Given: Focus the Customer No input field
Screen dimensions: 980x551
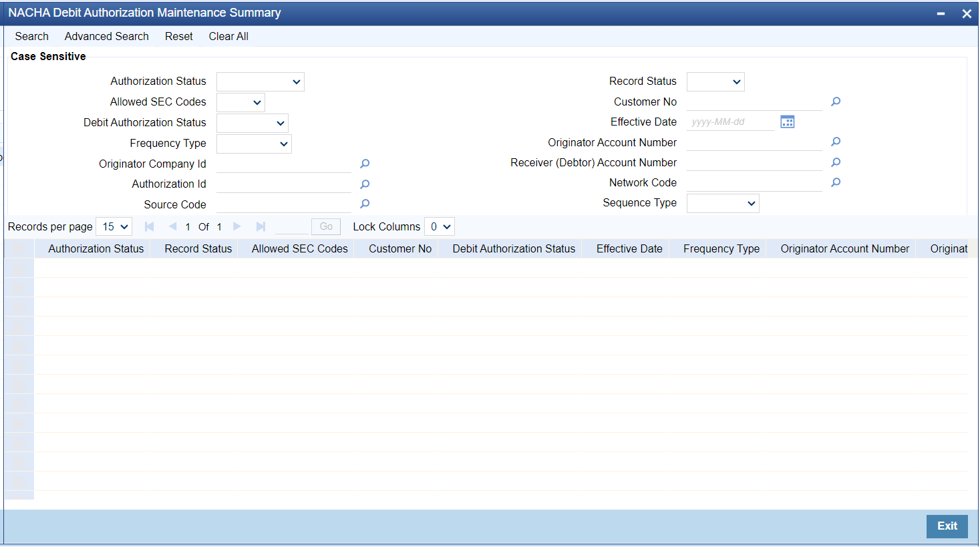Looking at the screenshot, I should (x=754, y=102).
